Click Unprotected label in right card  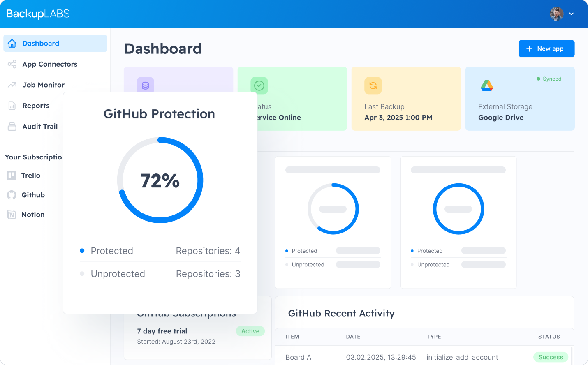click(x=433, y=265)
